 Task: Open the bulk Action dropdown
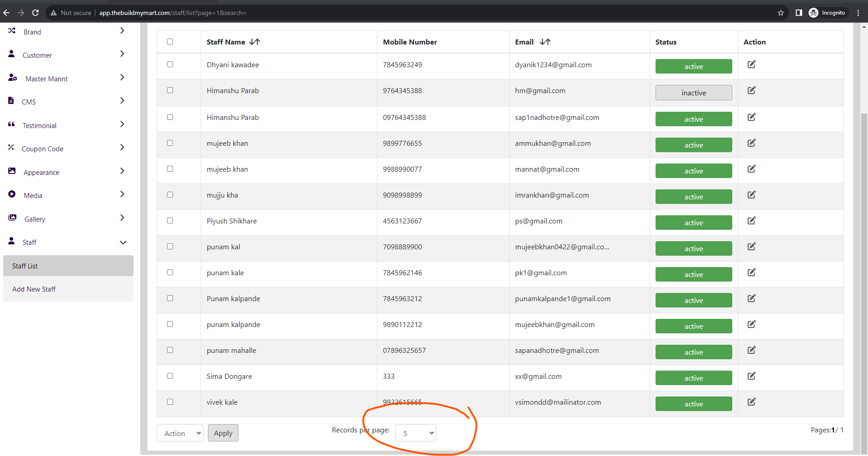[x=180, y=433]
